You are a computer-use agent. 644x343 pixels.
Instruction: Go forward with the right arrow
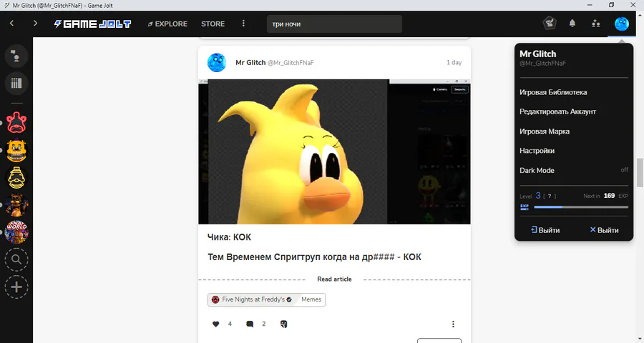tap(35, 24)
